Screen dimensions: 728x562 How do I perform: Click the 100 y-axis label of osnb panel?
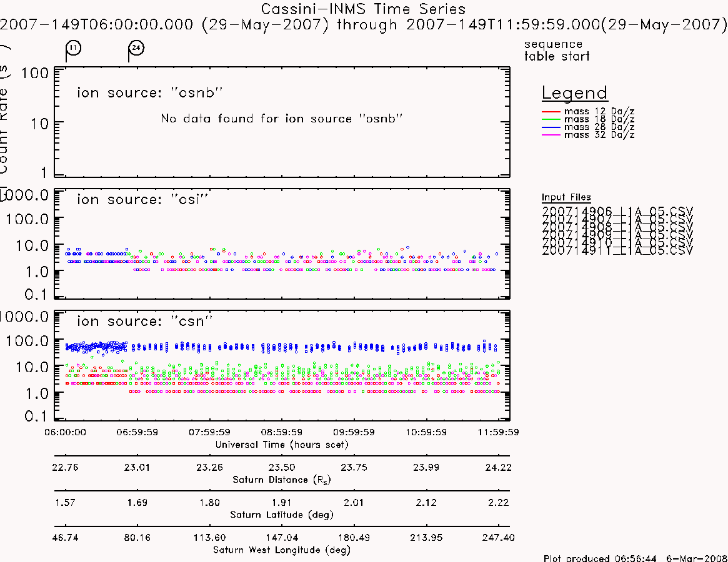[x=35, y=73]
